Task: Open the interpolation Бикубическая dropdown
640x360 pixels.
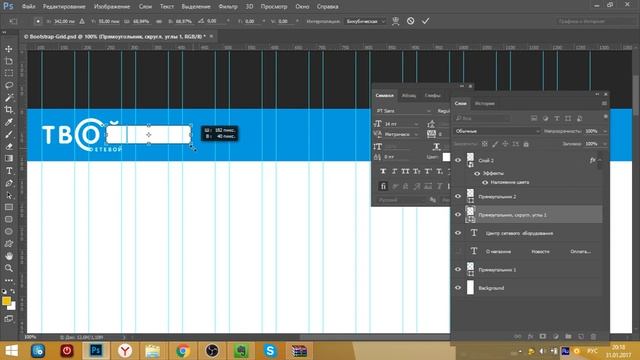Action: (x=365, y=21)
